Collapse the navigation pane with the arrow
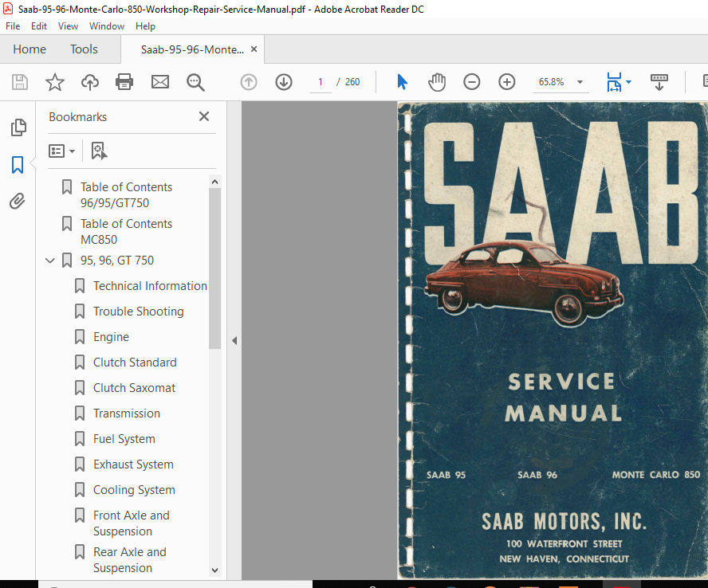Screen dimensions: 708x588 [234, 341]
